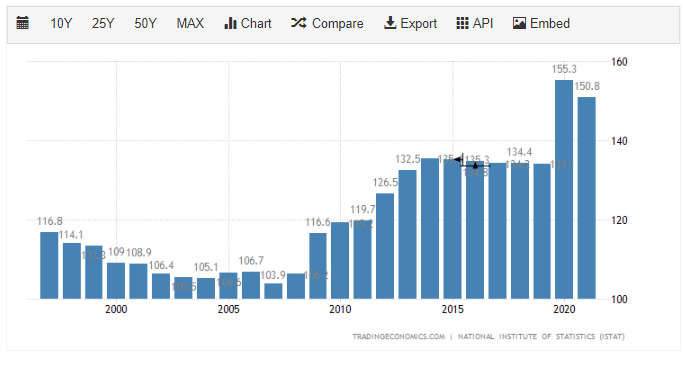The width and height of the screenshot is (684, 376).
Task: Click the bar labeled 105.1
Action: click(x=206, y=288)
